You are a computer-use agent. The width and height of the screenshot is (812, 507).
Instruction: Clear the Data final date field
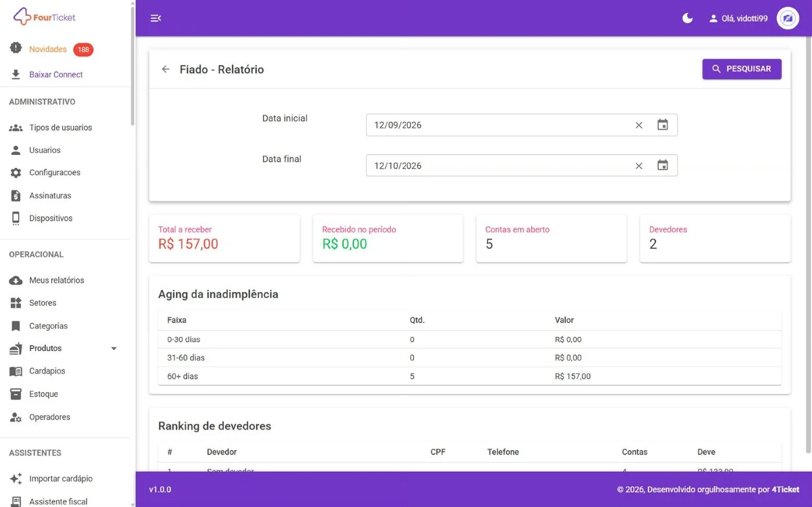[x=639, y=166]
